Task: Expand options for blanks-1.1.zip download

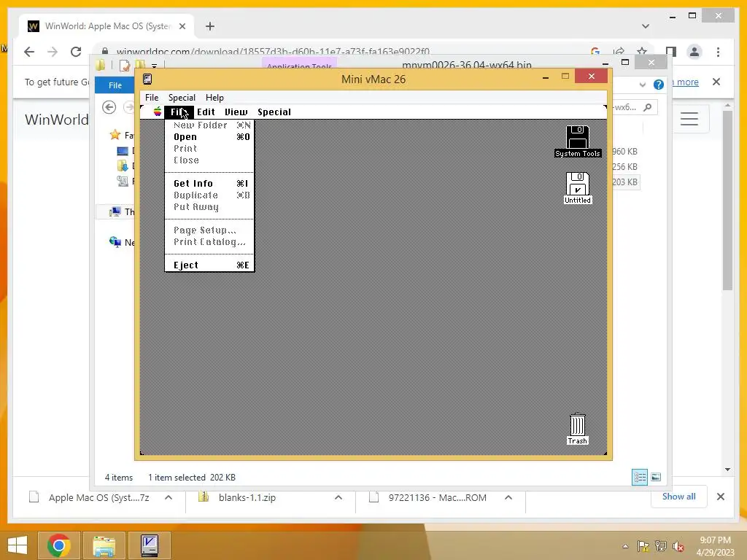Action: pyautogui.click(x=338, y=497)
